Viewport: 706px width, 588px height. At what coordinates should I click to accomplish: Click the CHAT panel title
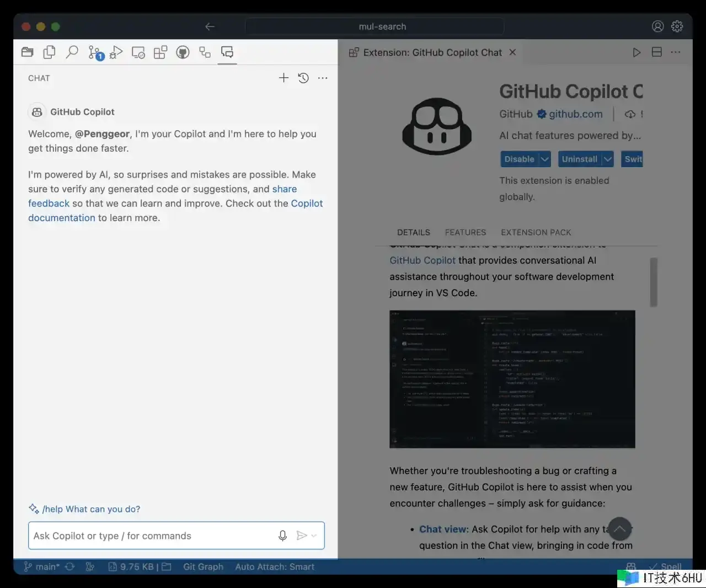(x=39, y=78)
